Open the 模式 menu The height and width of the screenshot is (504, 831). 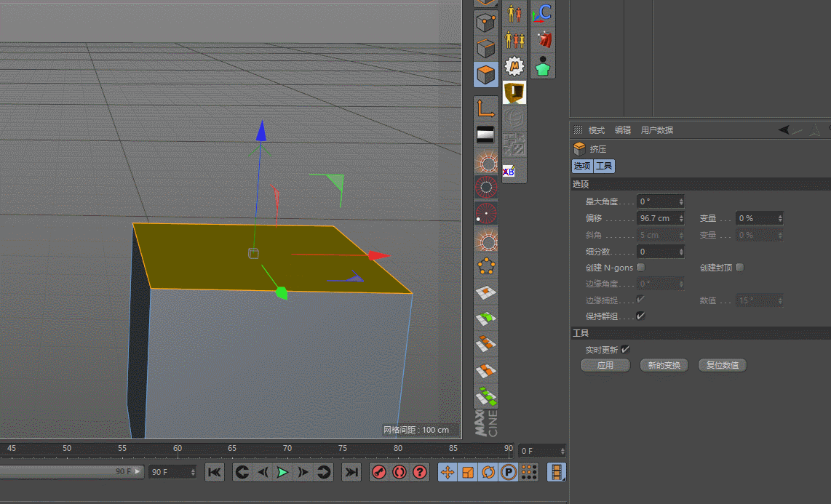click(596, 130)
